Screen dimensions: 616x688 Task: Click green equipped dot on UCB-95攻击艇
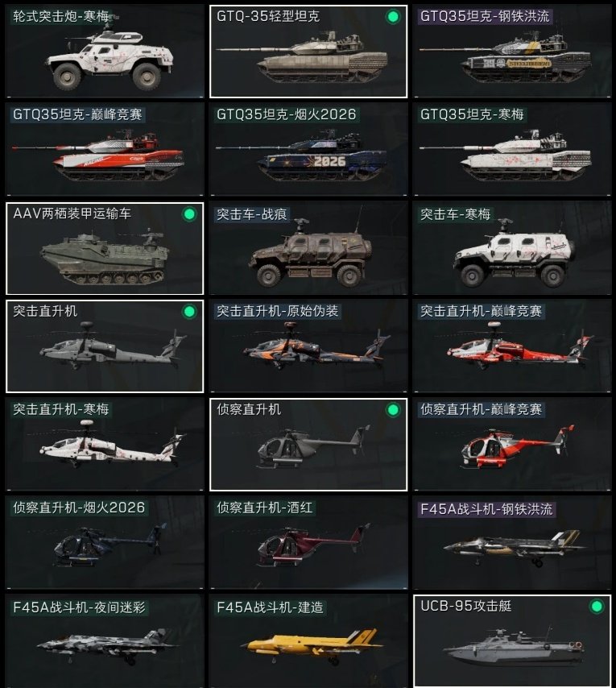[596, 607]
